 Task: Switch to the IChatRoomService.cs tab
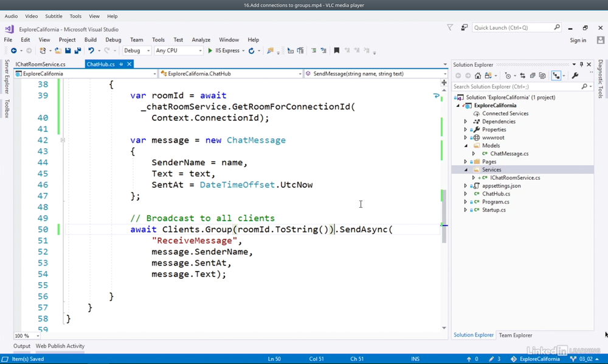pyautogui.click(x=40, y=64)
